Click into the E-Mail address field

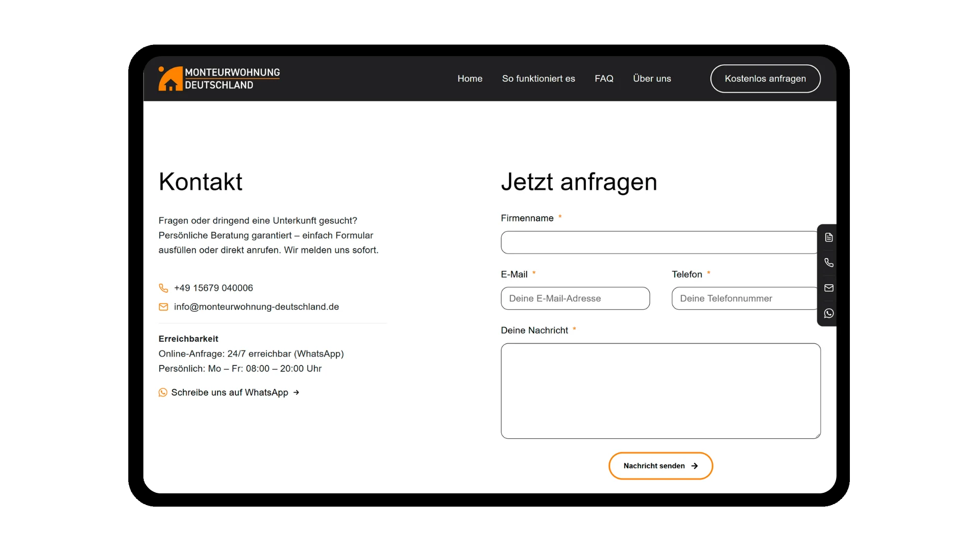pyautogui.click(x=575, y=298)
